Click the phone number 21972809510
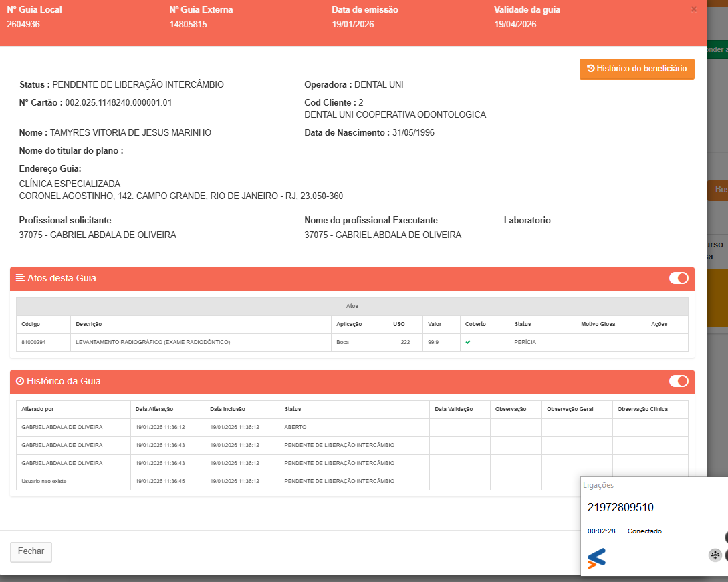 (x=620, y=507)
